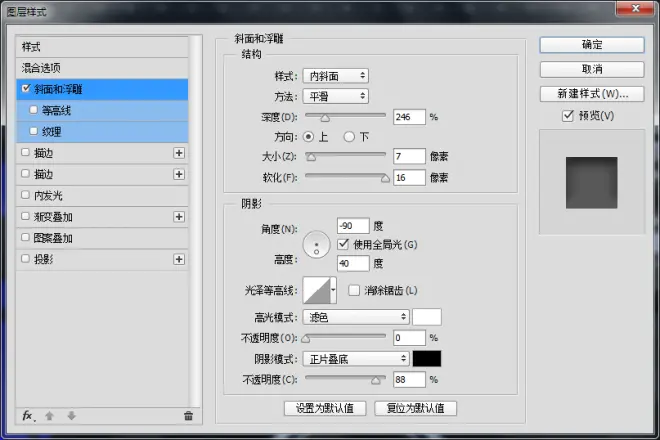Click the 确定 button
The width and height of the screenshot is (660, 440).
(592, 45)
